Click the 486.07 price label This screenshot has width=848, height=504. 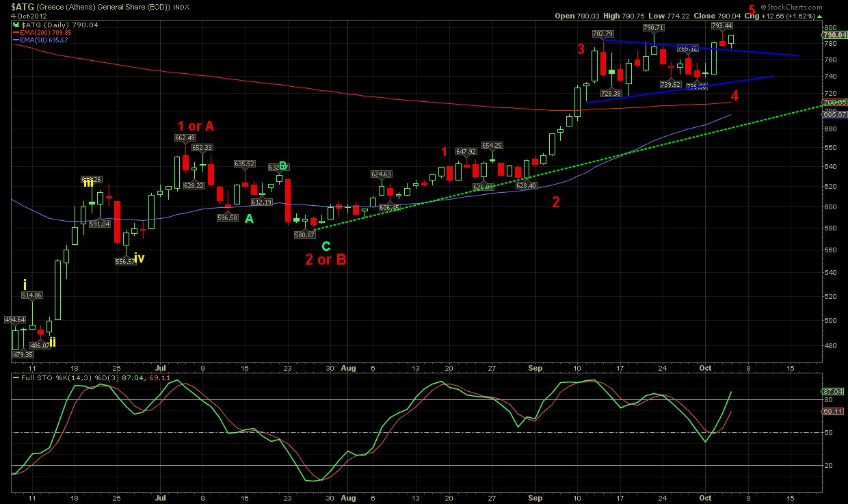coord(40,346)
